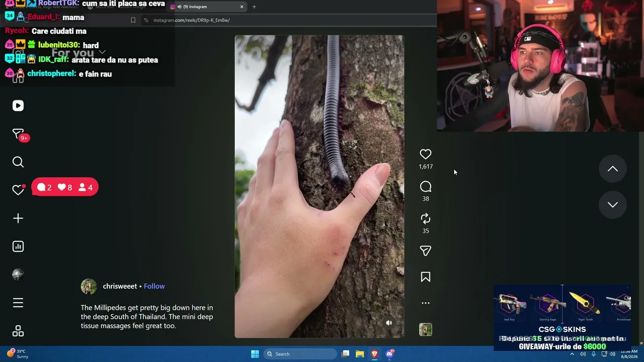Toggle the reel sound with speaker icon

(x=389, y=323)
